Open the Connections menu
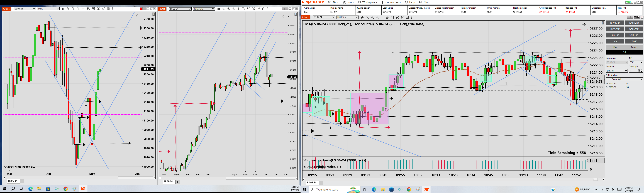Screen dimensions: 644x193 391,2
